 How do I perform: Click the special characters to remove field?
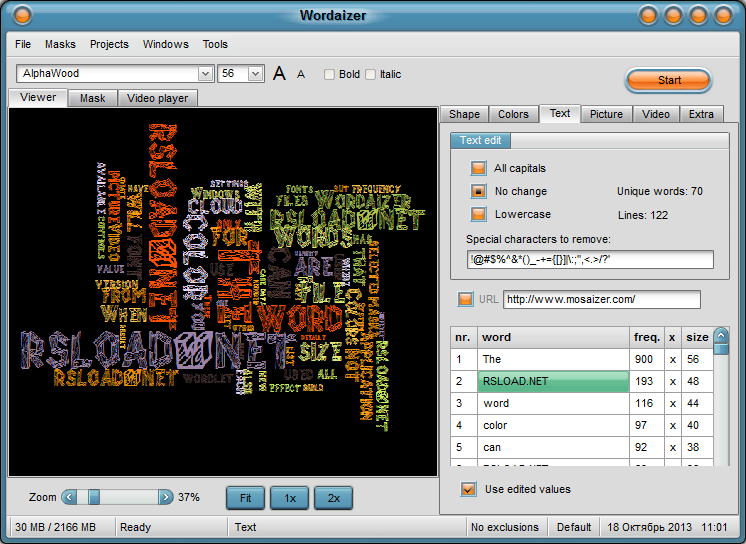590,260
